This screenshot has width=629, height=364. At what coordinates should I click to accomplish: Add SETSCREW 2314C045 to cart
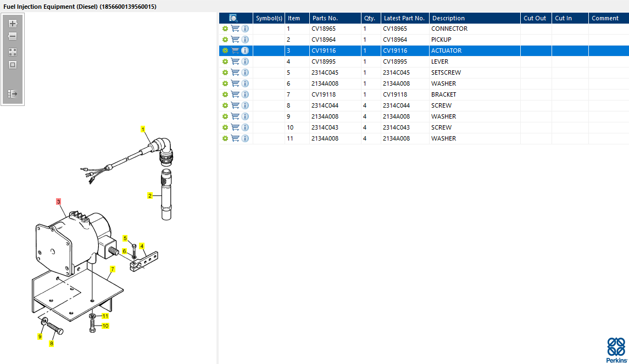pyautogui.click(x=236, y=72)
